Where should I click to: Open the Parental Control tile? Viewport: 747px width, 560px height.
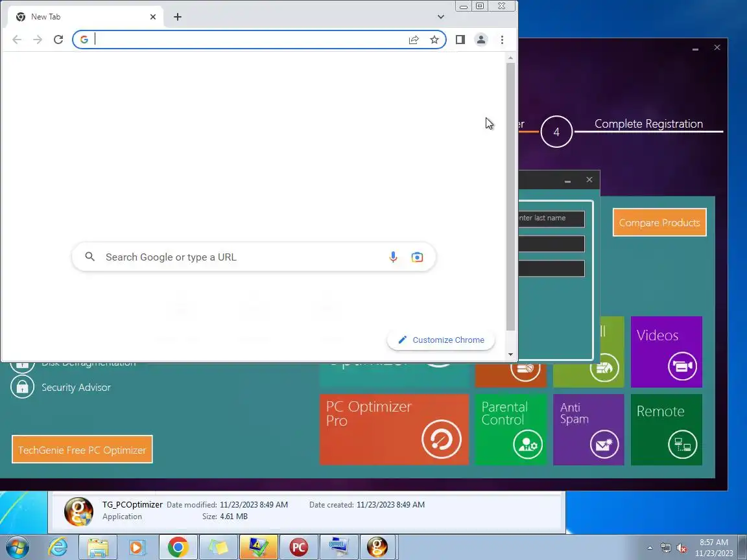coord(511,430)
